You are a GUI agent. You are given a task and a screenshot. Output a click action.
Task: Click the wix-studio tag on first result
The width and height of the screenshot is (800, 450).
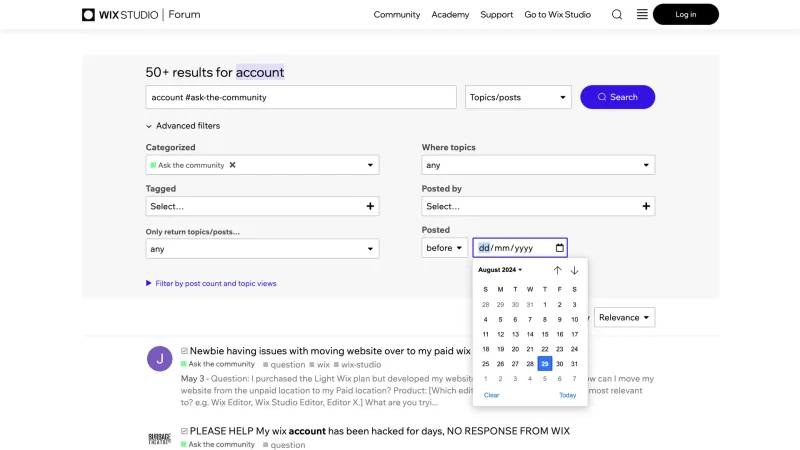coord(357,365)
